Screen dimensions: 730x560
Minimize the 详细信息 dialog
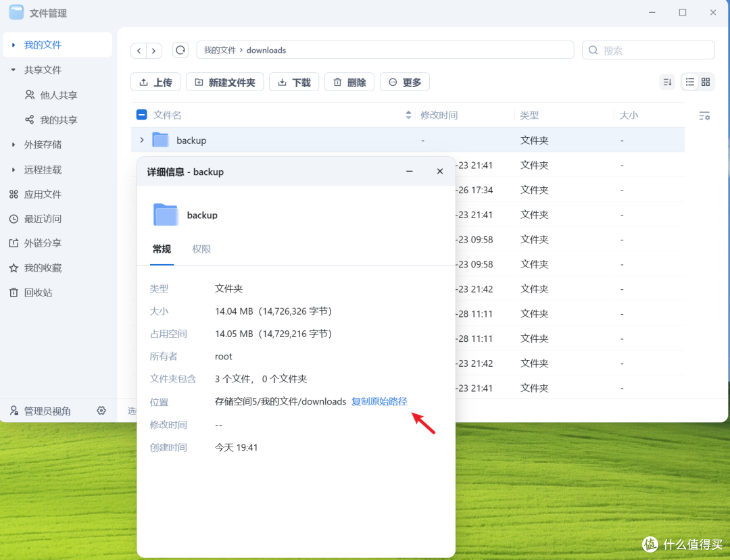coord(409,172)
